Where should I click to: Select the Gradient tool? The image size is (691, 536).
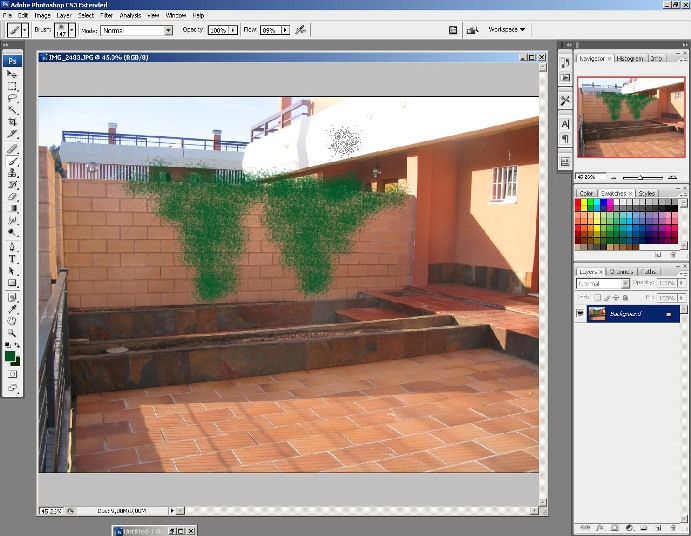tap(12, 209)
